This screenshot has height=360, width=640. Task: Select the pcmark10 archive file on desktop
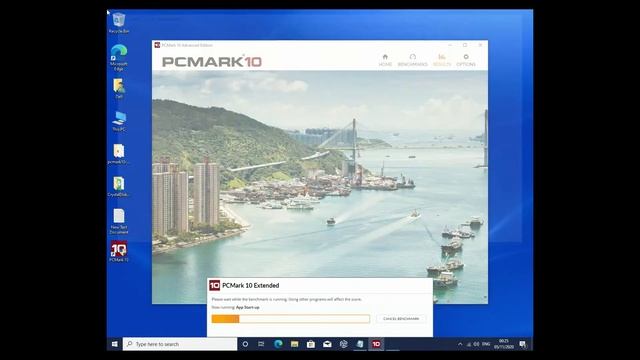(x=119, y=154)
